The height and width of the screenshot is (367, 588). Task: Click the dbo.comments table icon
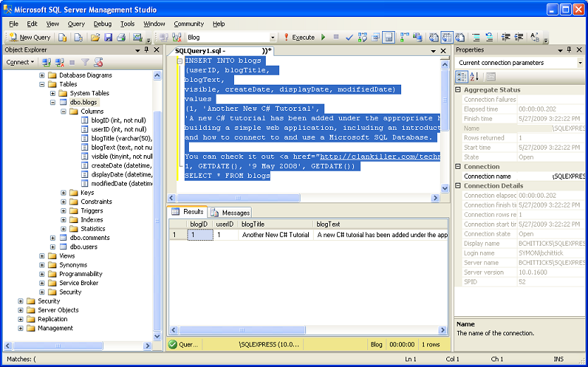(63, 238)
